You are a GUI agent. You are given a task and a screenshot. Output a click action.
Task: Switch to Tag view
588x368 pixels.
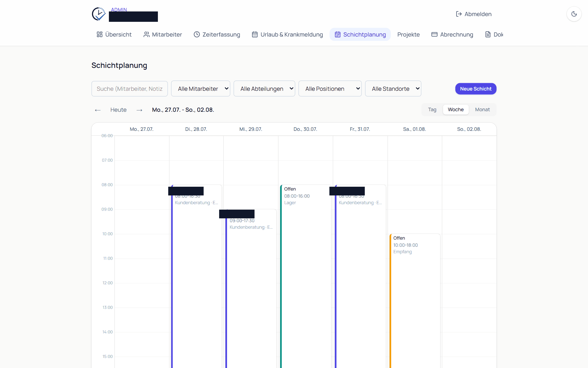tap(432, 110)
